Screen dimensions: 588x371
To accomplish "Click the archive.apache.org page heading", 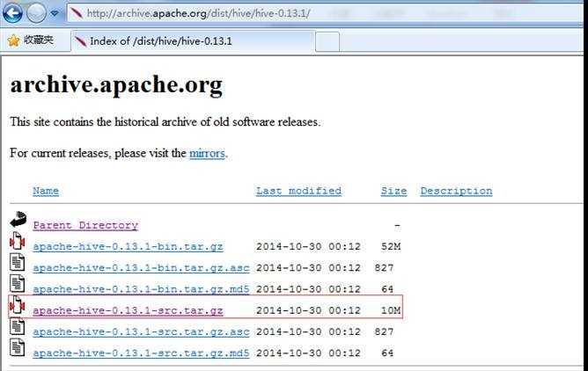I will tap(116, 85).
